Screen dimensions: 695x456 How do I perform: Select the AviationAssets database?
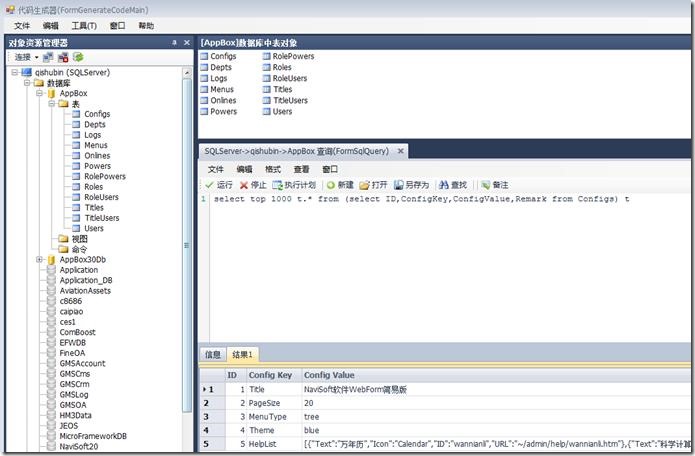coord(85,291)
